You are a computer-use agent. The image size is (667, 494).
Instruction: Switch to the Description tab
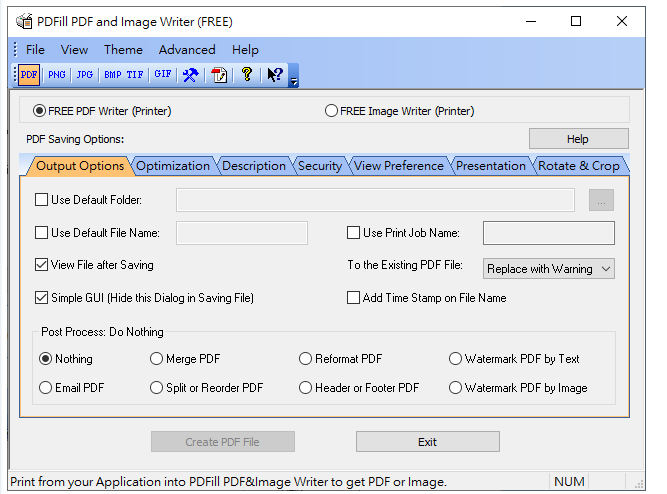click(x=254, y=166)
